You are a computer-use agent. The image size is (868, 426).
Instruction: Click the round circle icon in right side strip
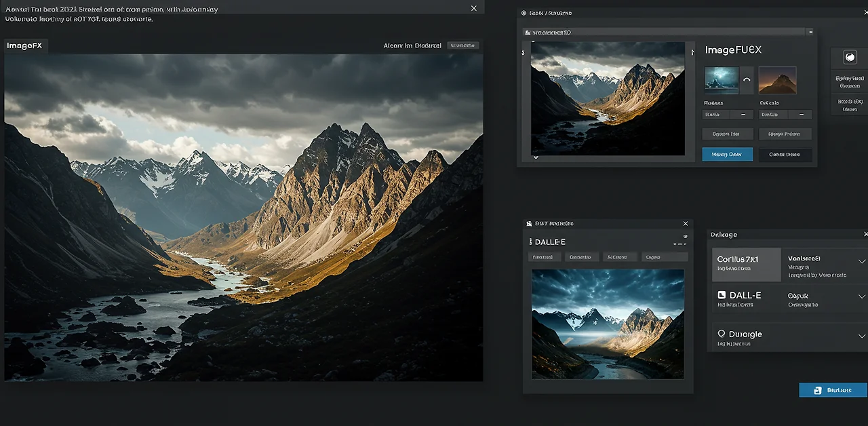tap(849, 58)
